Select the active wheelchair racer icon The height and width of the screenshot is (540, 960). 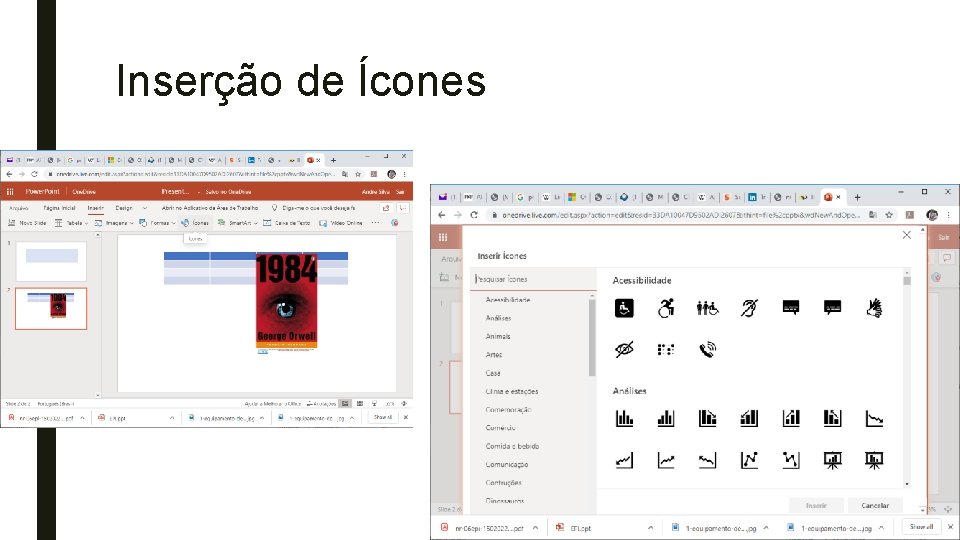pyautogui.click(x=666, y=308)
